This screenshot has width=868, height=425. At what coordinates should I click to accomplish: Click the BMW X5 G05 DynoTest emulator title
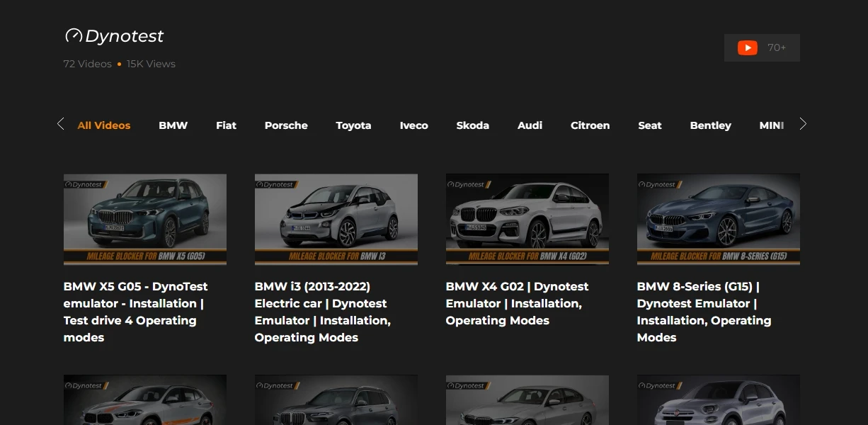pos(136,312)
